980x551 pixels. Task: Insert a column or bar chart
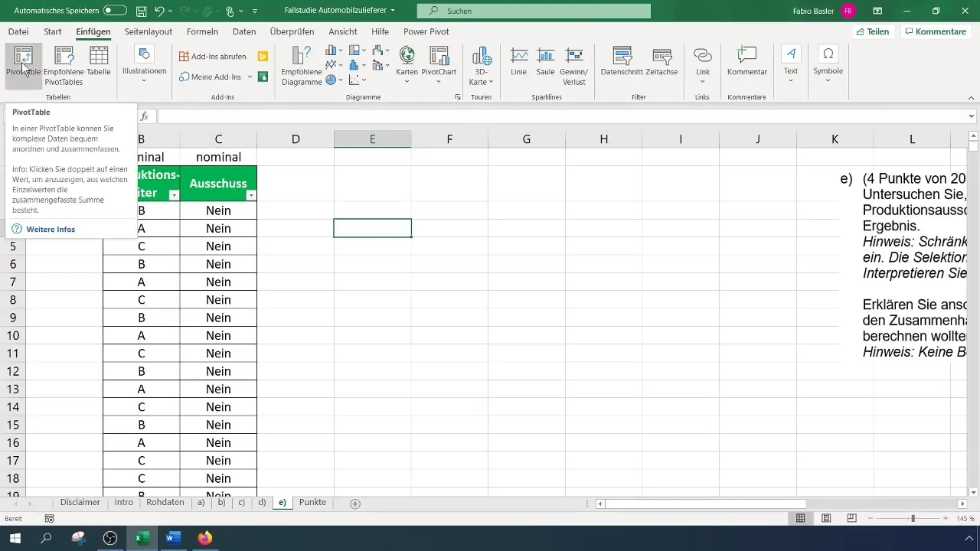point(334,51)
